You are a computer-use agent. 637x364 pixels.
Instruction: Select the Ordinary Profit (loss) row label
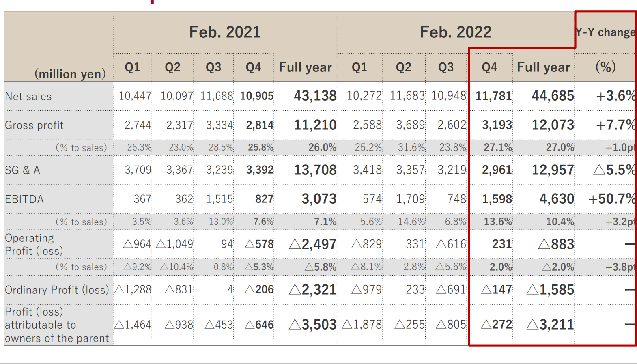pyautogui.click(x=57, y=290)
